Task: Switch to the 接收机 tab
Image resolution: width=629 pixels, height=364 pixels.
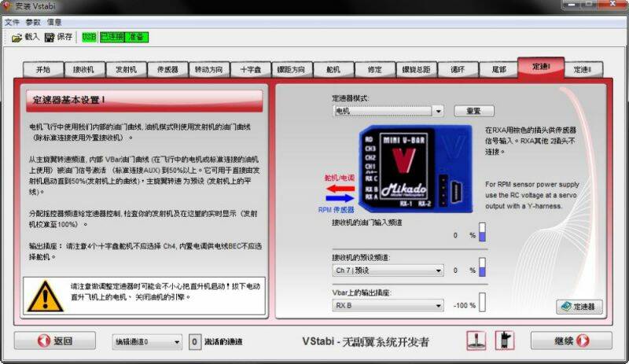Action: coord(85,69)
